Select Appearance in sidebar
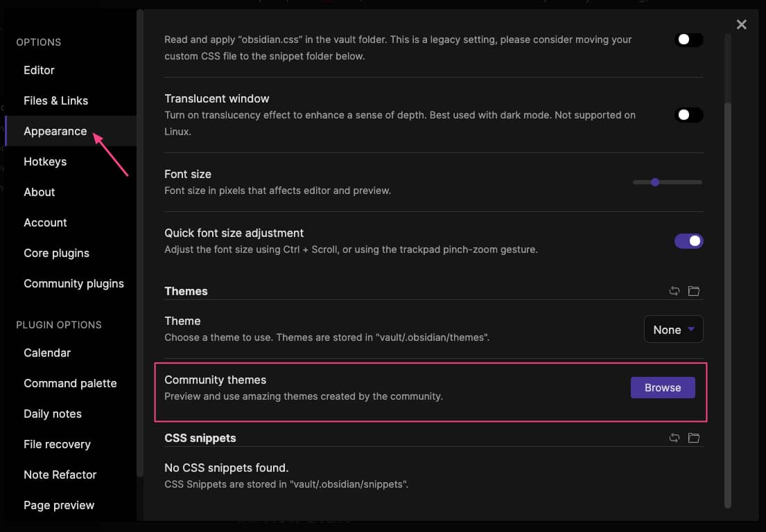The image size is (766, 532). (x=70, y=131)
